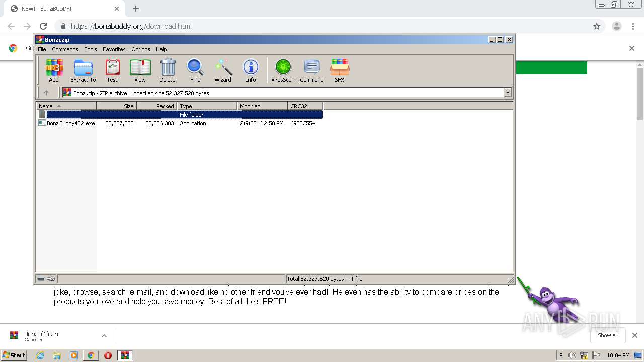
Task: Click the Chrome forward button
Action: tap(27, 26)
